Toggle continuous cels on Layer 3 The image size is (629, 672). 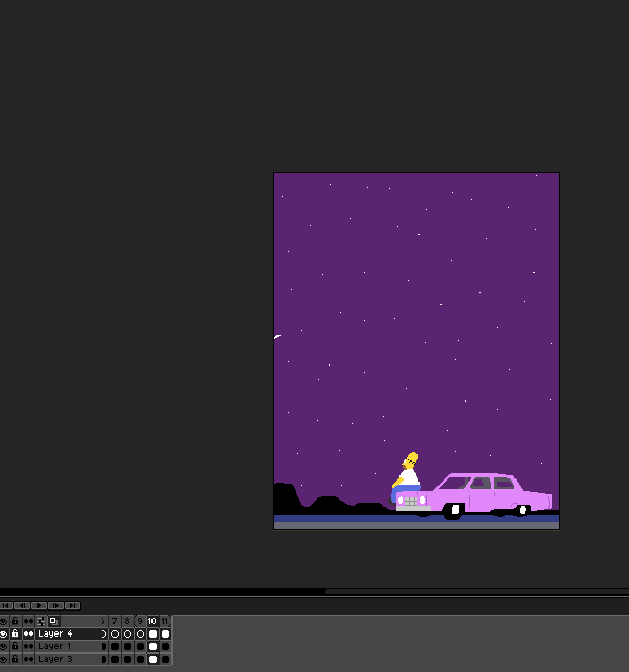(x=28, y=659)
